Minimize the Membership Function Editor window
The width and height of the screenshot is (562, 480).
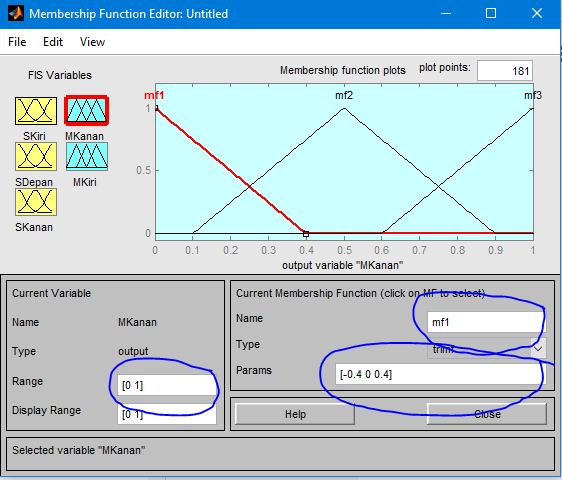[x=446, y=14]
